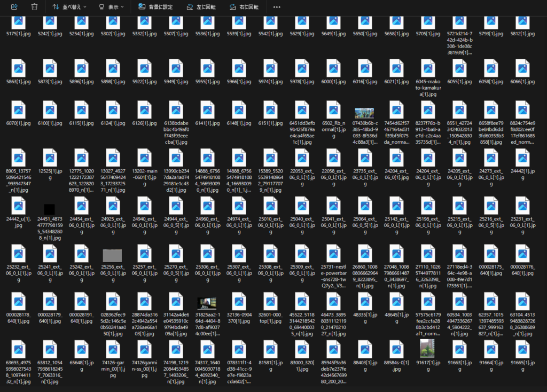Screen dimensions: 547x392
Task: Select the 31825aa2 image thumbnail
Action: click(x=207, y=303)
